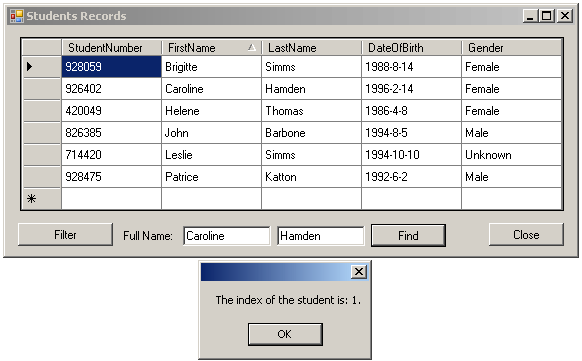
Task: Focus the first name field containing Caroline
Action: [226, 236]
